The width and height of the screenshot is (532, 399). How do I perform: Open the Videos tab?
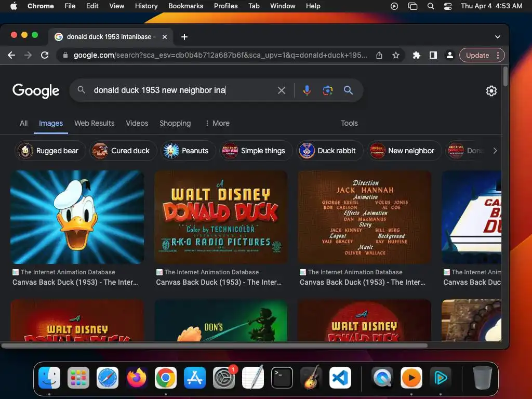click(137, 123)
